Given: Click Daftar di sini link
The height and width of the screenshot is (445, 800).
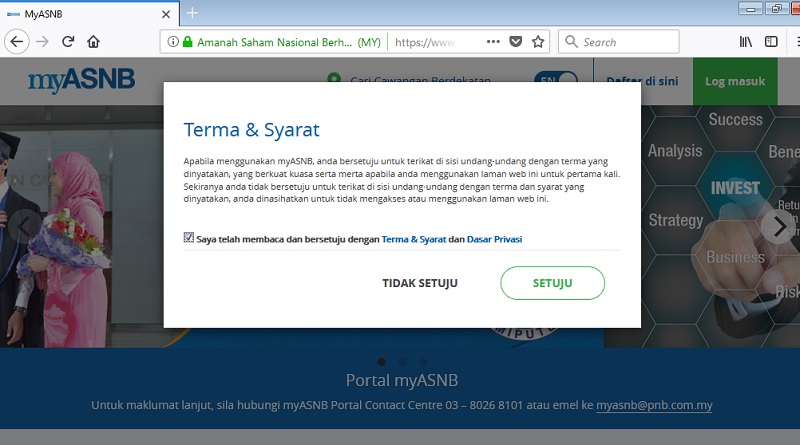Looking at the screenshot, I should click(642, 81).
